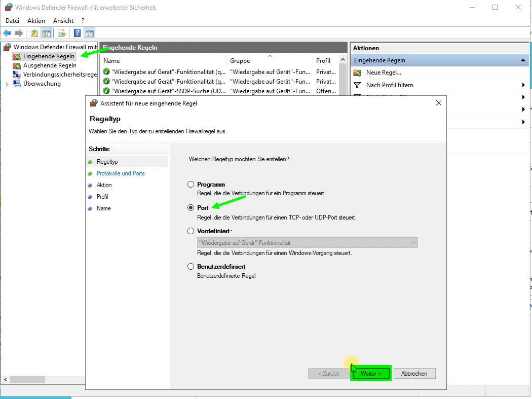Click the Öffen... profile cell of SSDP-Suche rule
Screen dimensions: 532x399
(x=326, y=91)
